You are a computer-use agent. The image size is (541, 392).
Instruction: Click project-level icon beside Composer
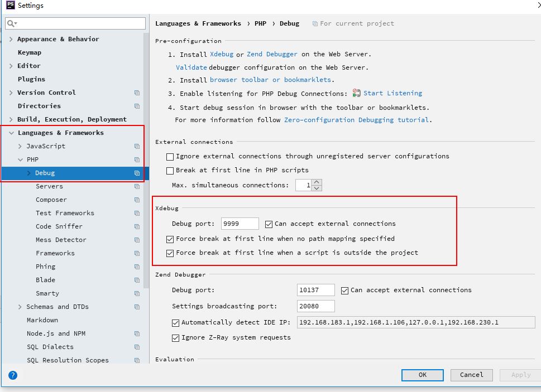137,200
